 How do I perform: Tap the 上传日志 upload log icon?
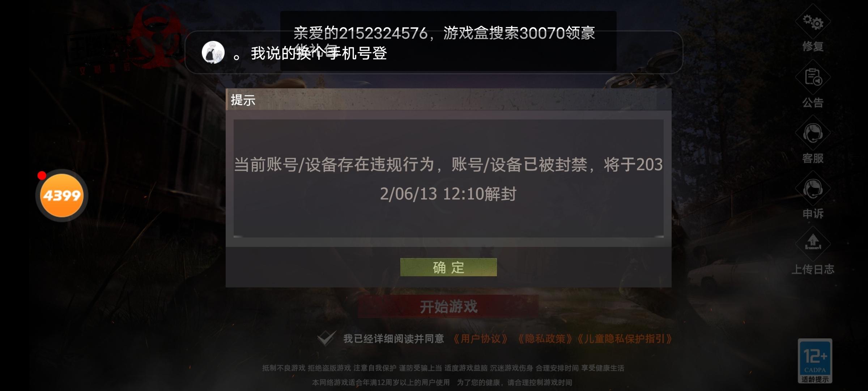[x=813, y=243]
